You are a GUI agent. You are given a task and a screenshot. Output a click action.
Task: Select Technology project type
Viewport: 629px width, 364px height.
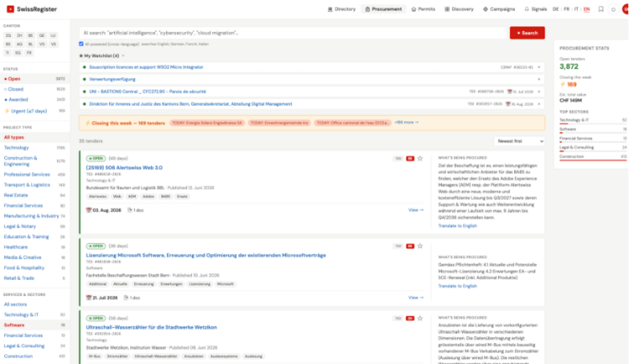click(34, 148)
